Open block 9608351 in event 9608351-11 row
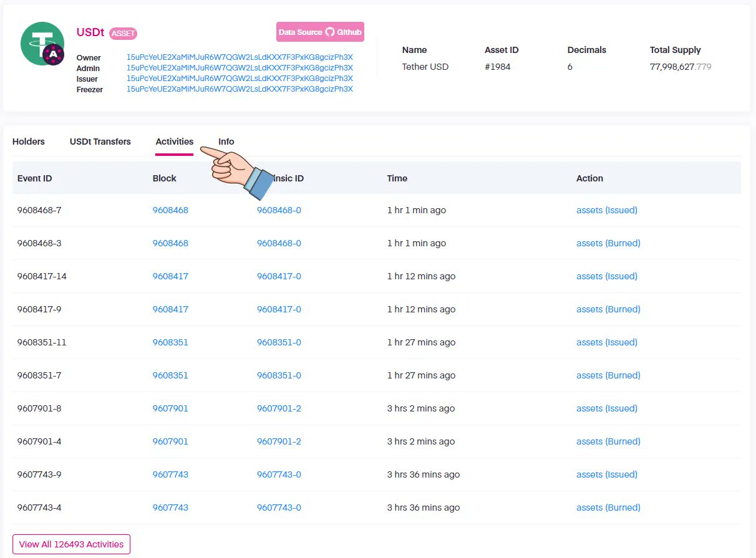756x558 pixels. [170, 342]
